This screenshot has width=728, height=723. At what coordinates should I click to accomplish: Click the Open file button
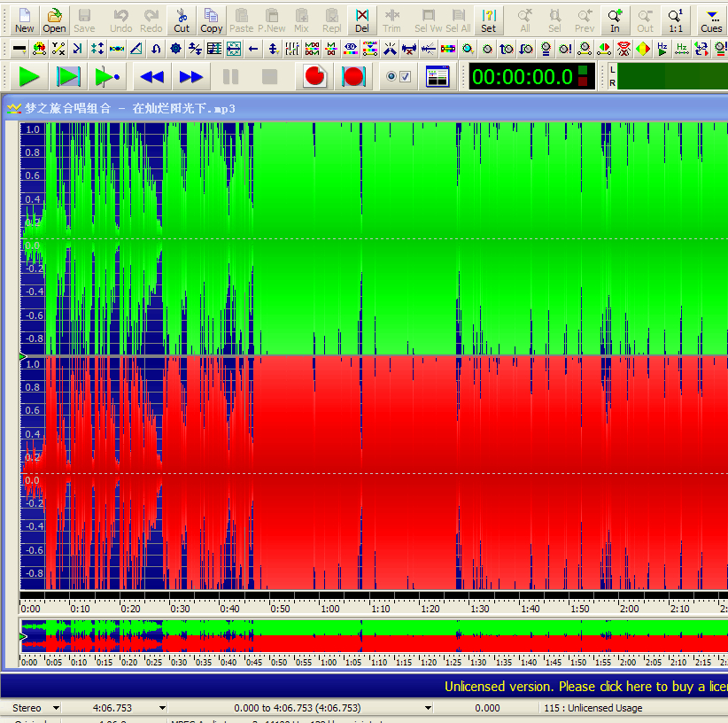point(54,19)
